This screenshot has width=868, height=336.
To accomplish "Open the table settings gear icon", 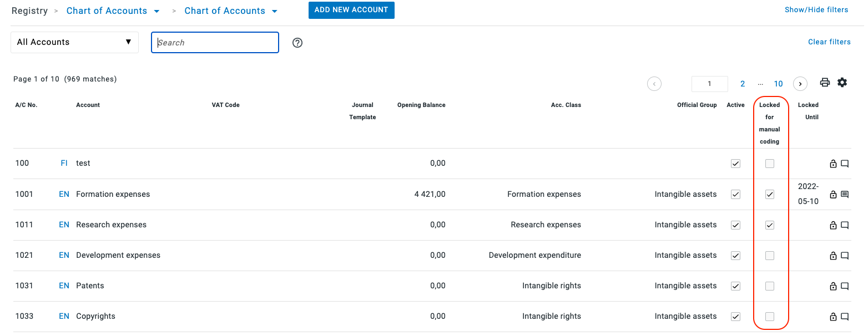I will [x=842, y=83].
